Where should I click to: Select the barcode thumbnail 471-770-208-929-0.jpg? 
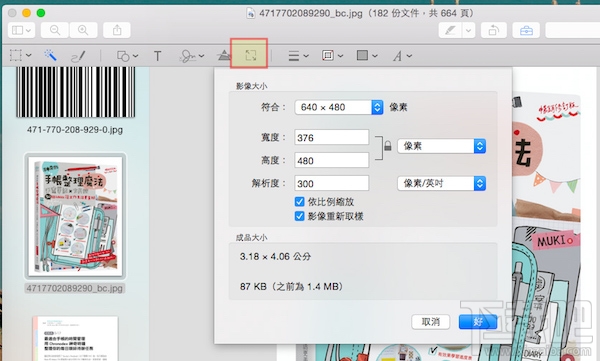75,92
